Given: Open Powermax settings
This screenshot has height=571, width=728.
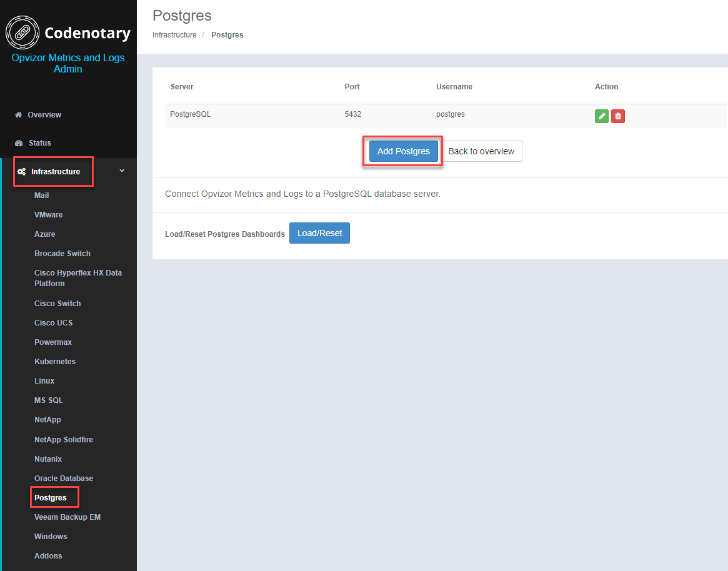Looking at the screenshot, I should pos(53,342).
